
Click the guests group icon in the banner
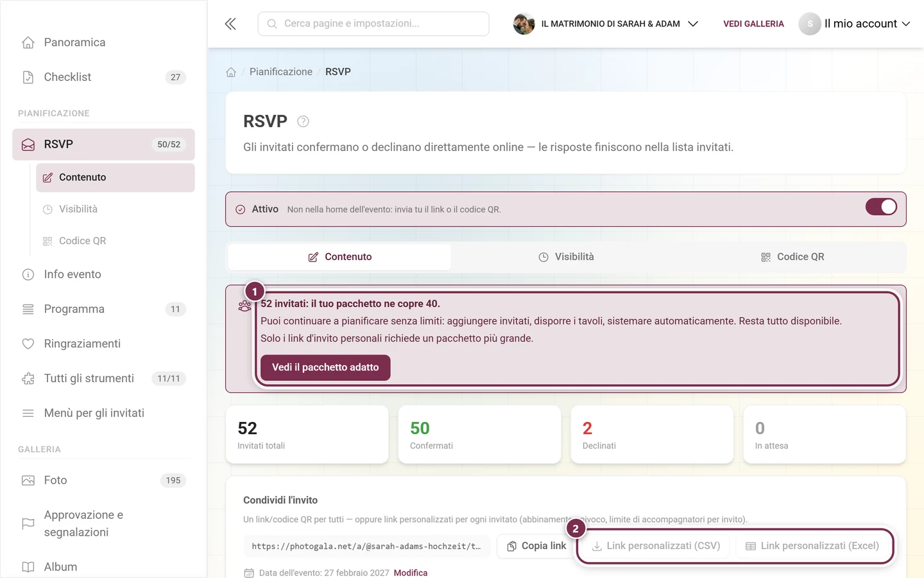[x=244, y=306]
